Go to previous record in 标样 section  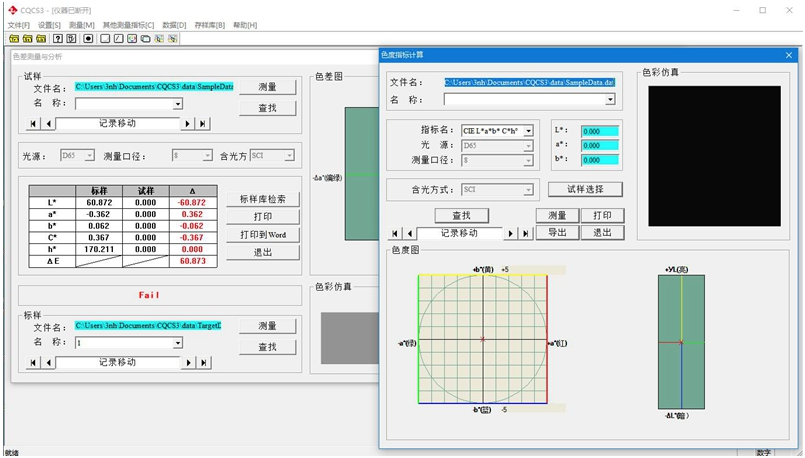pyautogui.click(x=49, y=362)
